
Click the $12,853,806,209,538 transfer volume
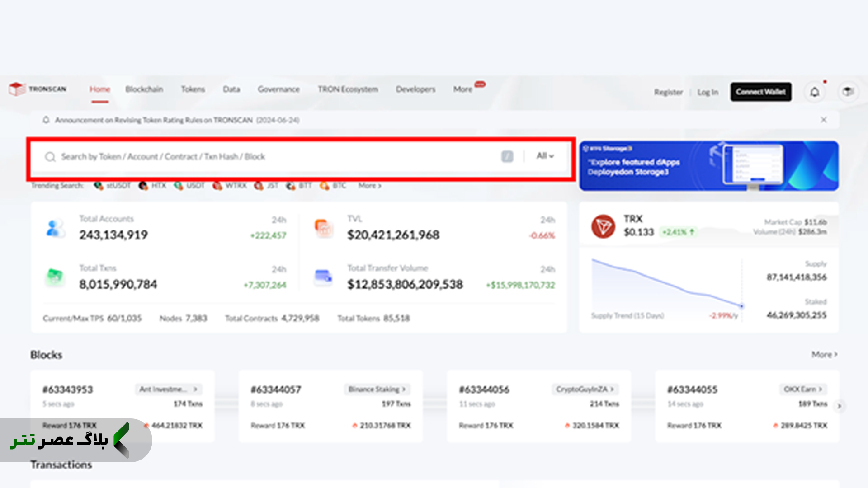pyautogui.click(x=405, y=284)
